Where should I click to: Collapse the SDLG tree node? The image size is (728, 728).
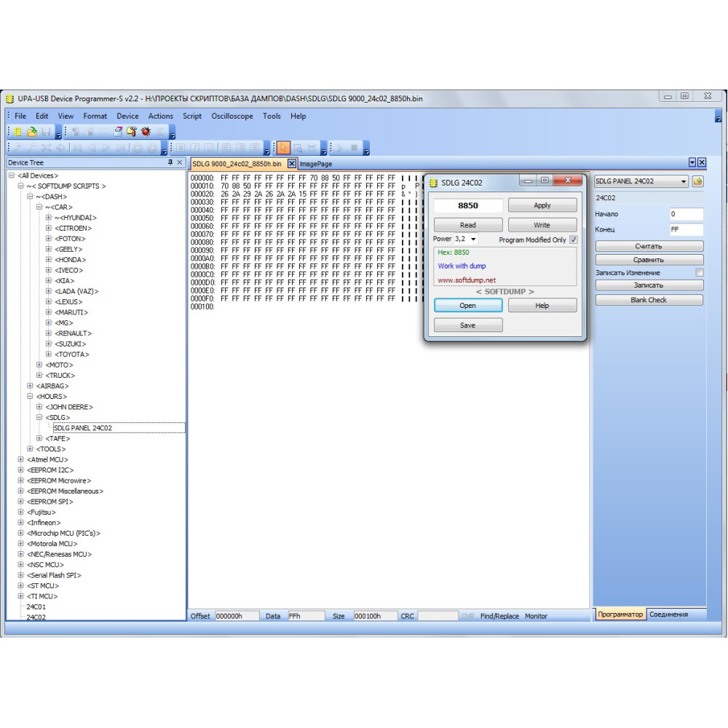(39, 417)
